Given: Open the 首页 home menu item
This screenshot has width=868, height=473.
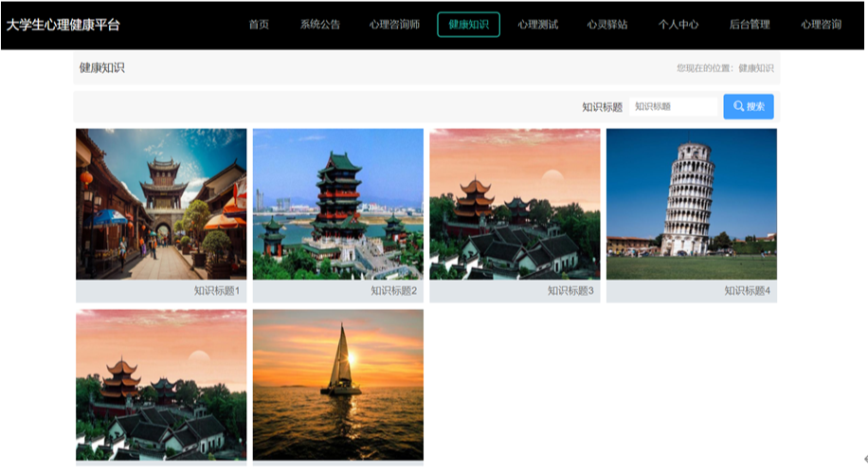Looking at the screenshot, I should click(x=259, y=25).
